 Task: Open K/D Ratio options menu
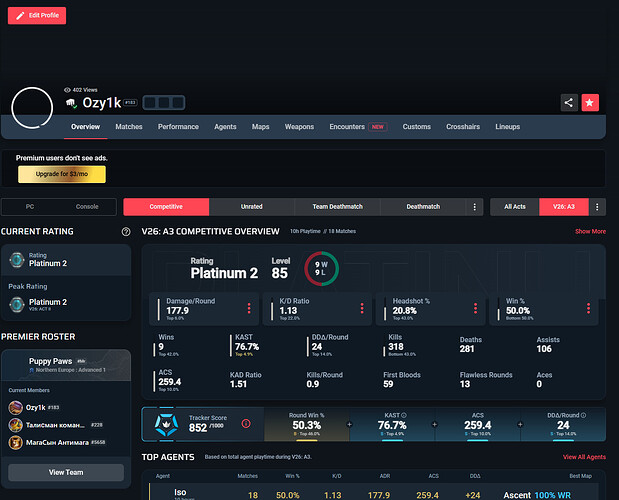[362, 308]
